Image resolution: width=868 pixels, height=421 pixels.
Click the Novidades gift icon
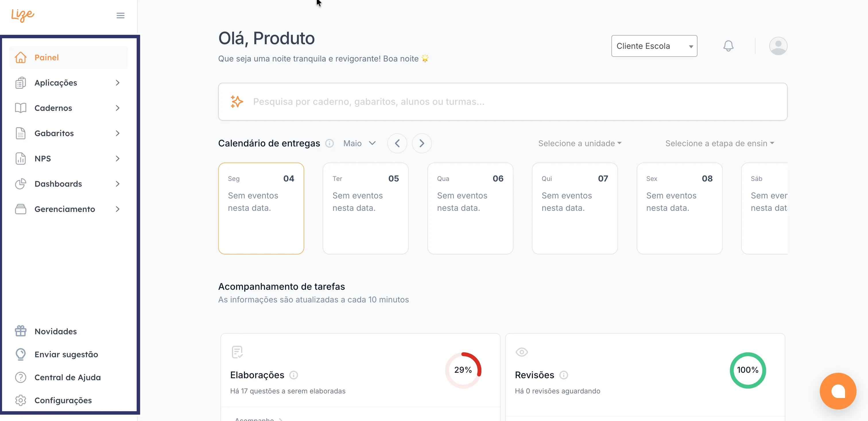tap(21, 331)
